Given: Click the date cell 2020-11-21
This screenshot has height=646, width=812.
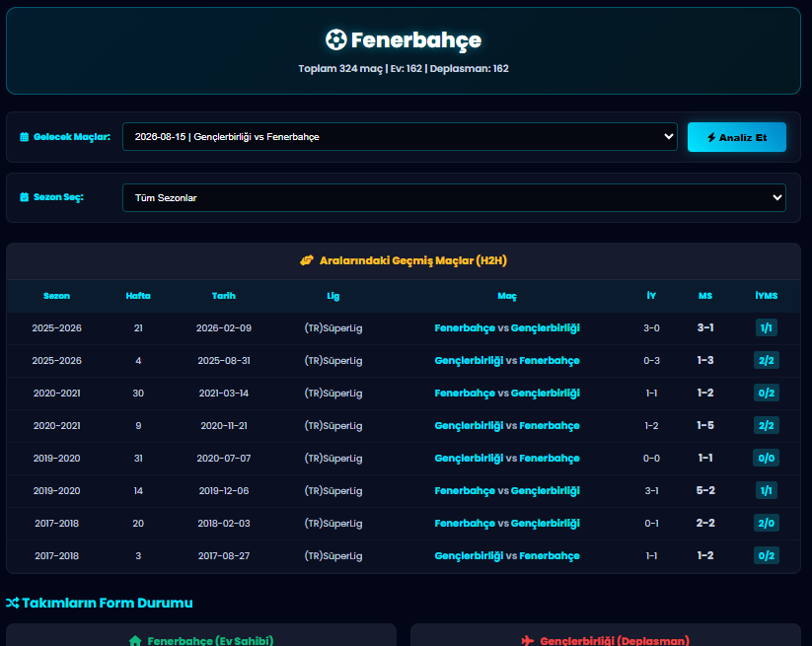Looking at the screenshot, I should 224,426.
